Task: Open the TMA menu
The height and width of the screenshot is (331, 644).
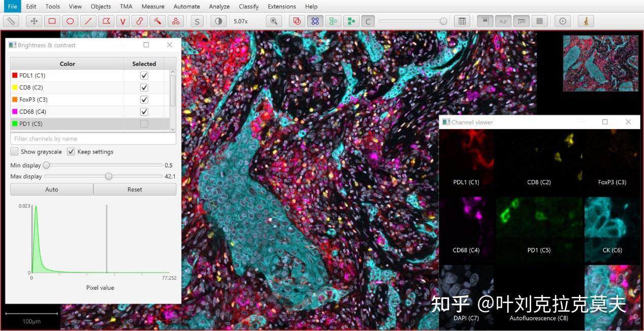Action: pos(125,6)
